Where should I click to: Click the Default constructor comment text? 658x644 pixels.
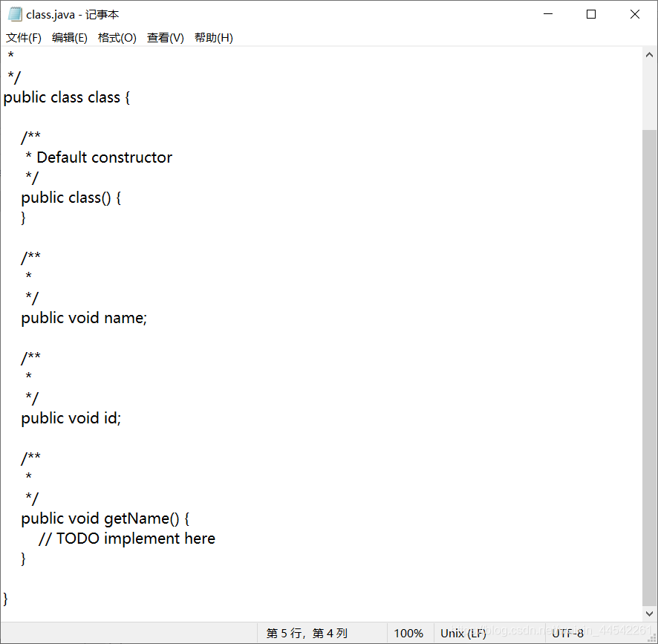[x=98, y=157]
